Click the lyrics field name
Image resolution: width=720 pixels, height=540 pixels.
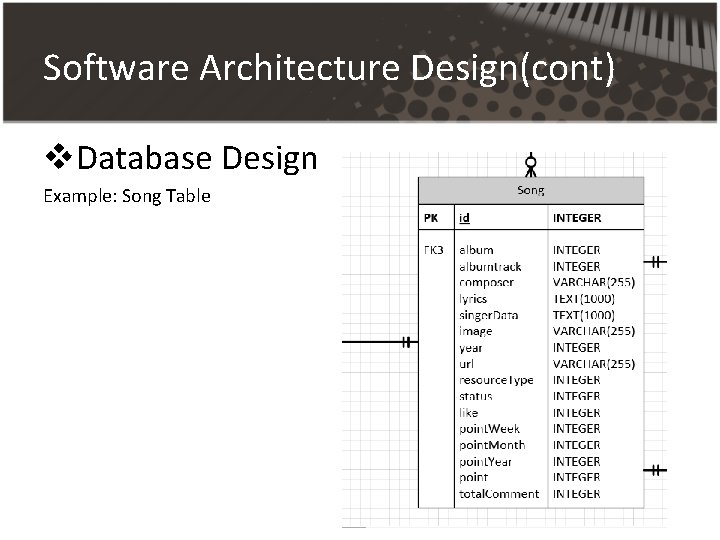point(473,299)
